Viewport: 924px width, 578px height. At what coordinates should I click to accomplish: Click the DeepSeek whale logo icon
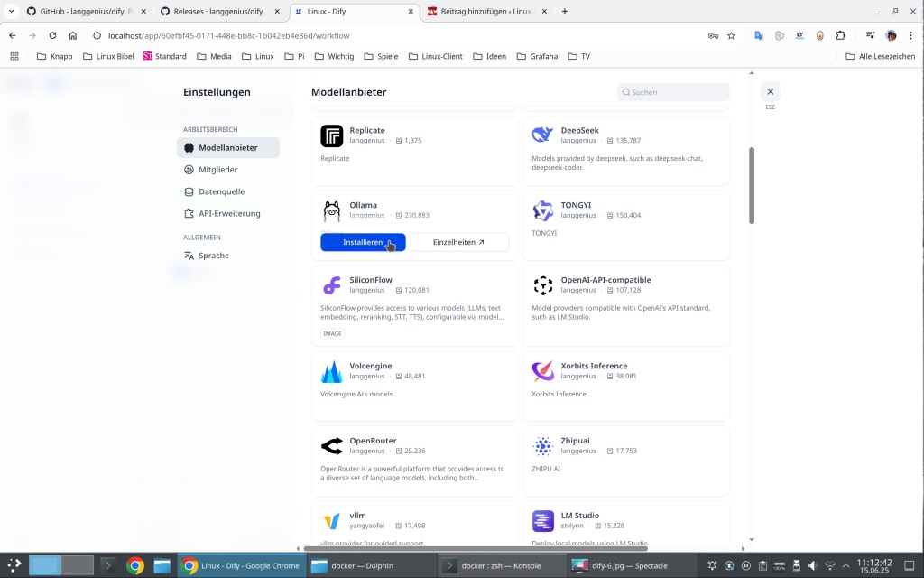[x=542, y=135]
